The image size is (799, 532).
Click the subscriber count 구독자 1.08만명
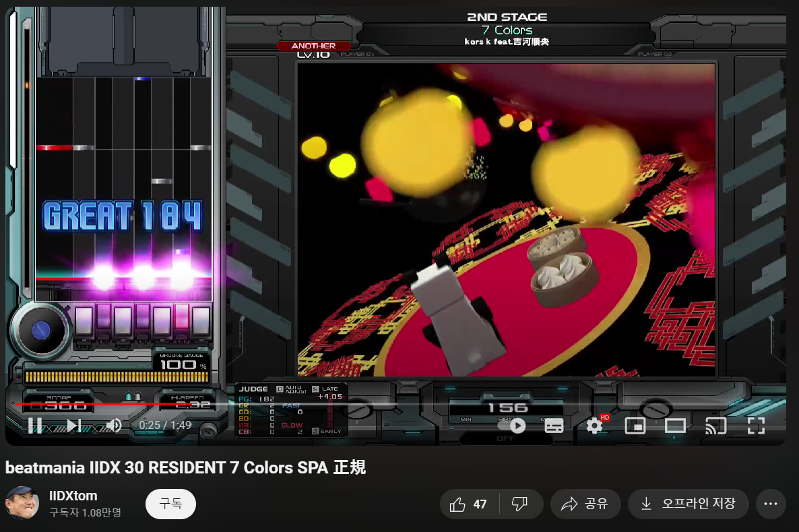pos(85,512)
